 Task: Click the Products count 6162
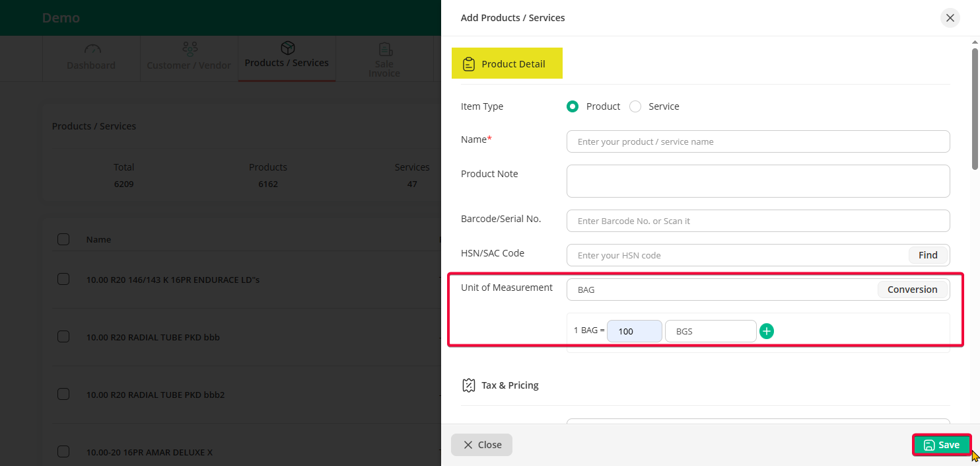tap(268, 184)
